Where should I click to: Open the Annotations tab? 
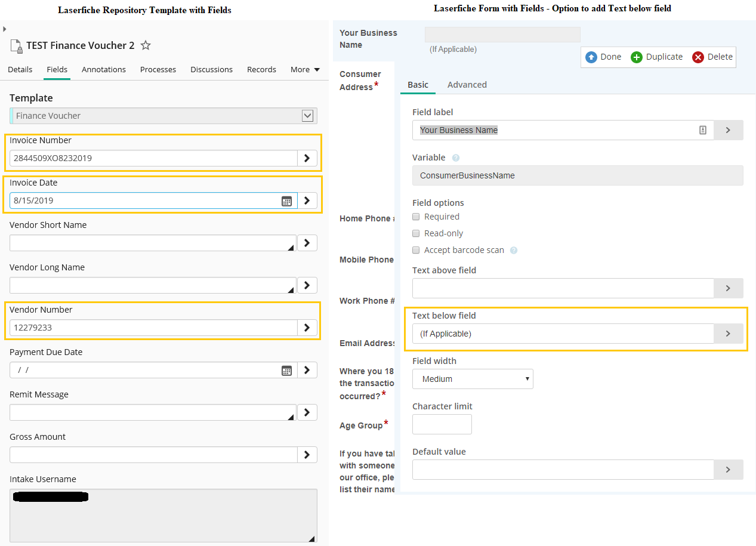[x=104, y=69]
